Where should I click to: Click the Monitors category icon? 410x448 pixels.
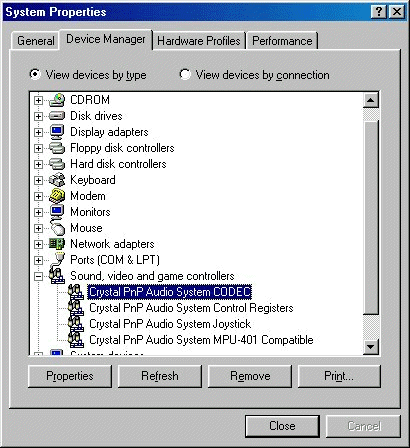pos(57,211)
